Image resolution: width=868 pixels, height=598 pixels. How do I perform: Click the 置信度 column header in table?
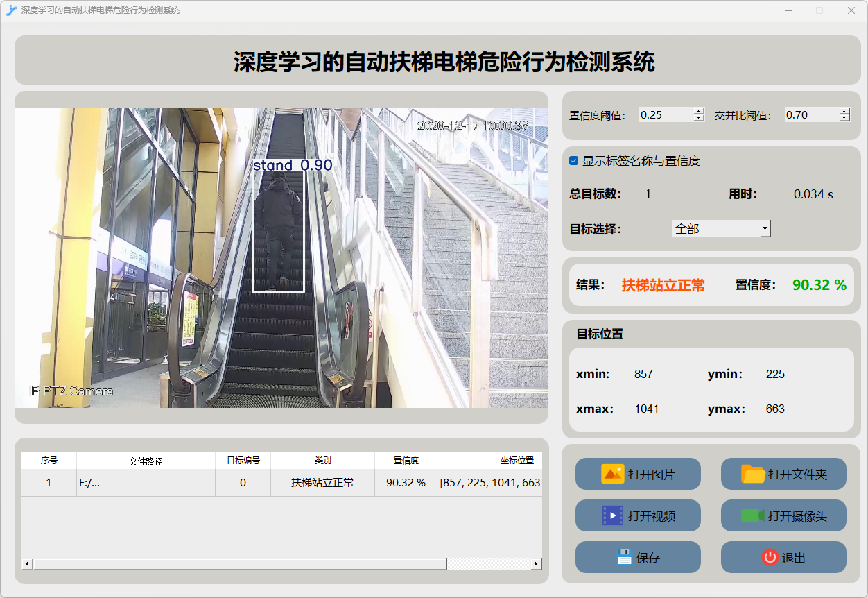pos(406,461)
